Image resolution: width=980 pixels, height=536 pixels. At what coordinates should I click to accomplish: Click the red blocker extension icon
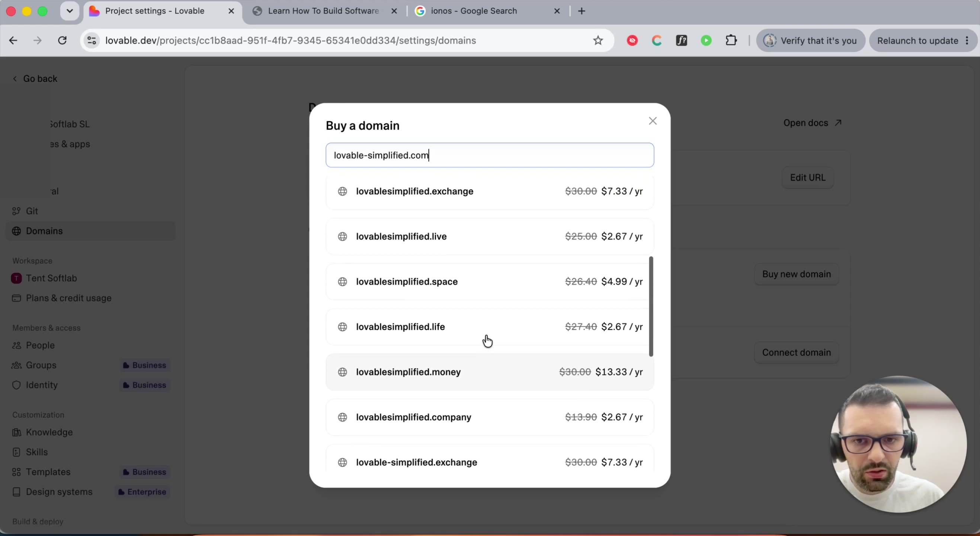[632, 40]
